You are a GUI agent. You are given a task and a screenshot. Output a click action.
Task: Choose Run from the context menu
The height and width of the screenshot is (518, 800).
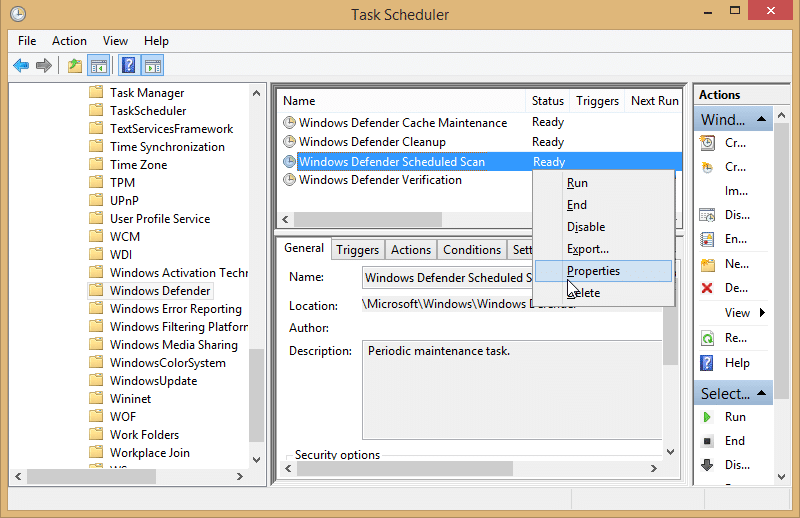coord(604,183)
